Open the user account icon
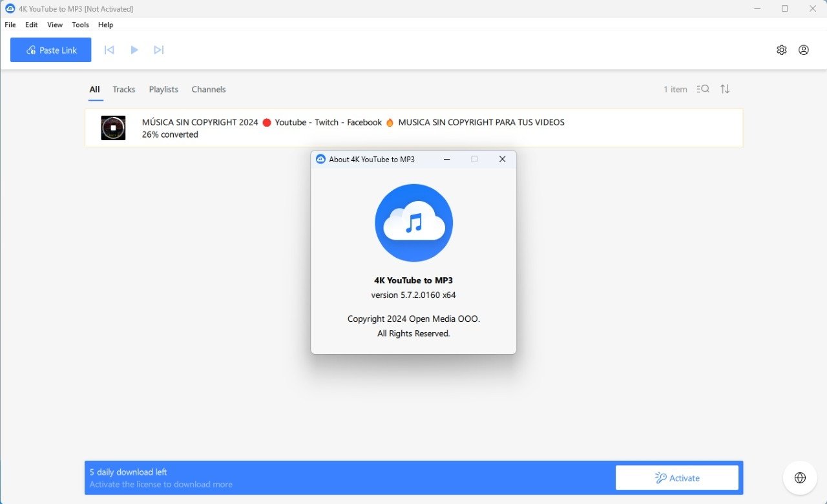This screenshot has width=827, height=504. tap(804, 50)
